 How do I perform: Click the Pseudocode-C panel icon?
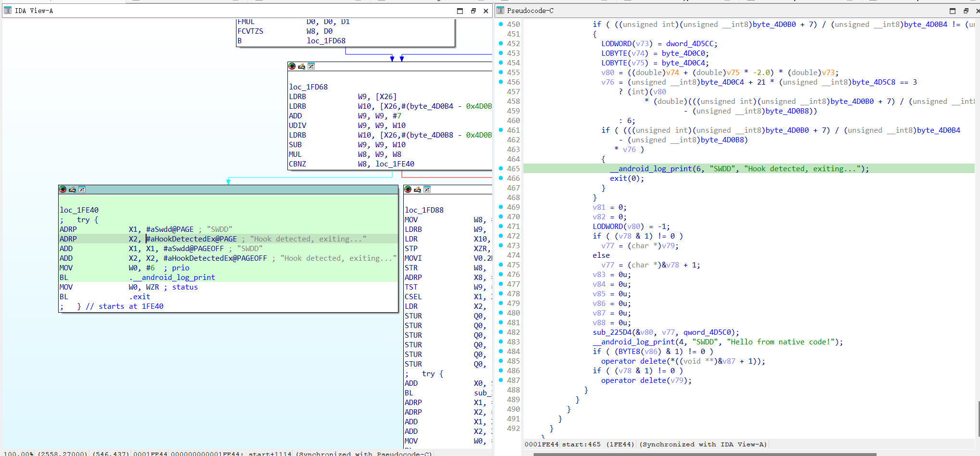pyautogui.click(x=500, y=11)
